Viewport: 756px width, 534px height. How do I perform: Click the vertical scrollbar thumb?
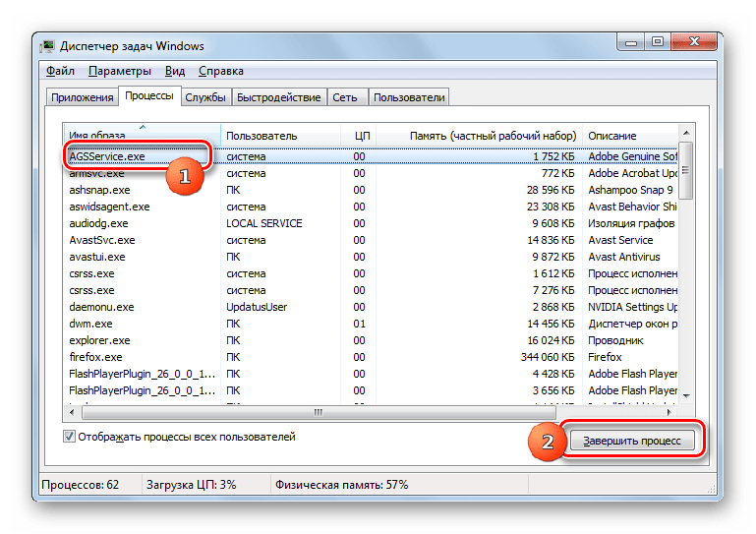(686, 170)
